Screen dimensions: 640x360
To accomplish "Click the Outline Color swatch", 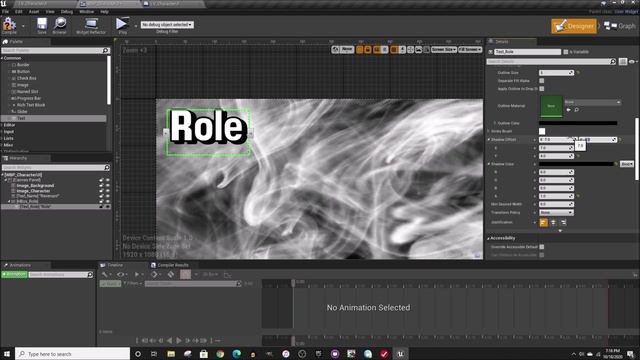I will pos(578,123).
